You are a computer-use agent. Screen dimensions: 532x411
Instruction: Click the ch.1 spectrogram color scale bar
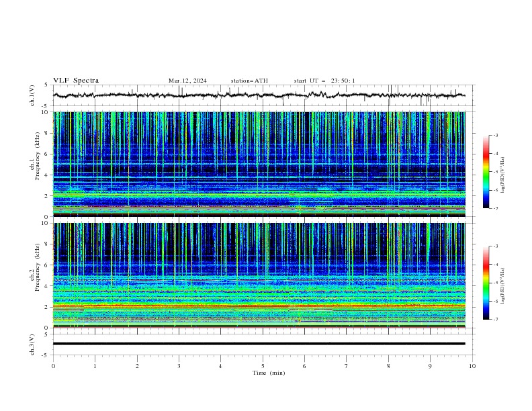click(x=486, y=172)
